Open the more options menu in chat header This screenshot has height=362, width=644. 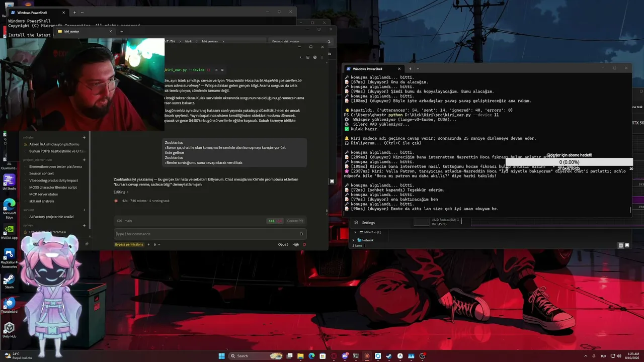pos(321,57)
